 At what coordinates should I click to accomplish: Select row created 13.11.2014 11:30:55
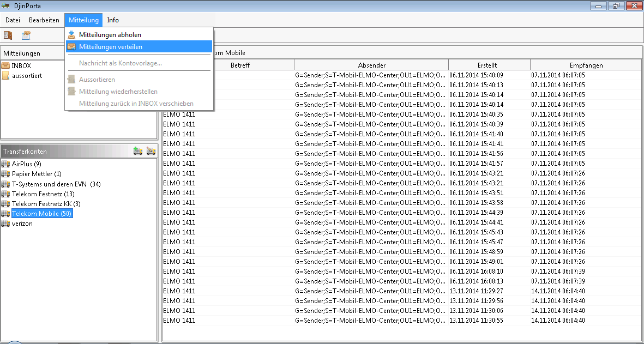coord(402,321)
